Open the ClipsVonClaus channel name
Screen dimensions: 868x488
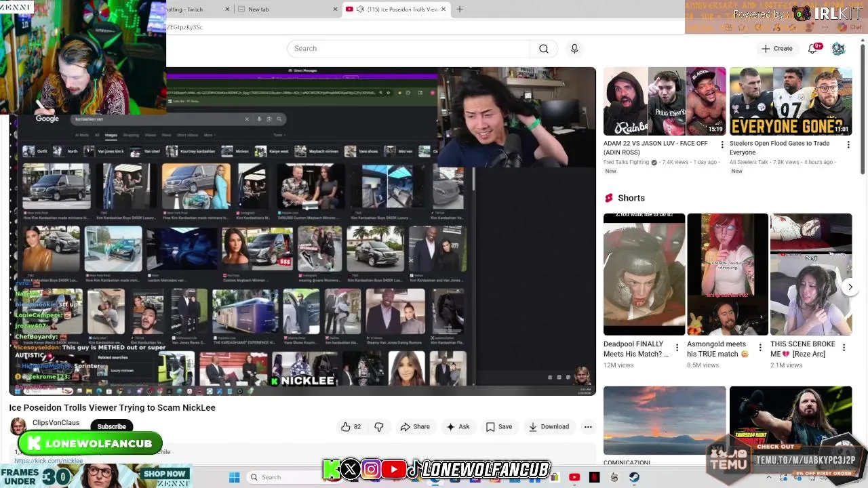pos(56,423)
